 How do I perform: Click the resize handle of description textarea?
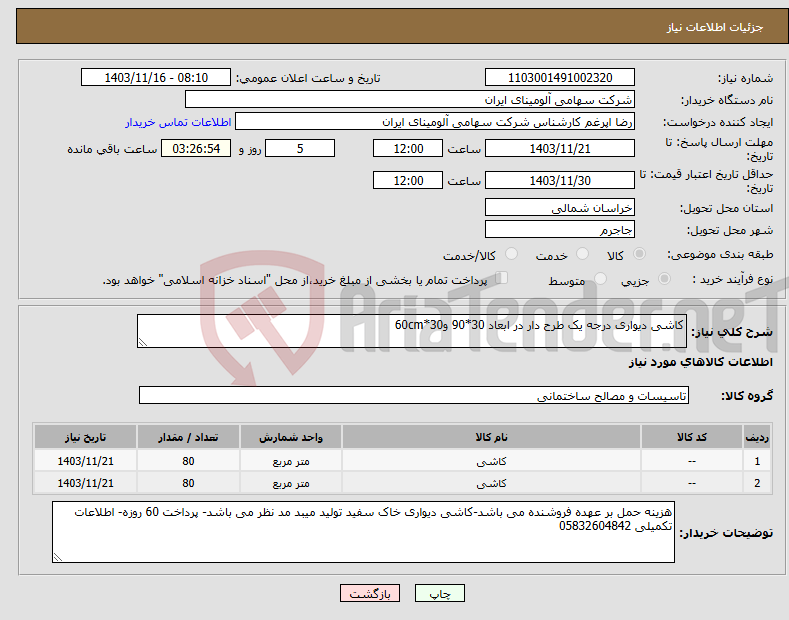[x=143, y=342]
